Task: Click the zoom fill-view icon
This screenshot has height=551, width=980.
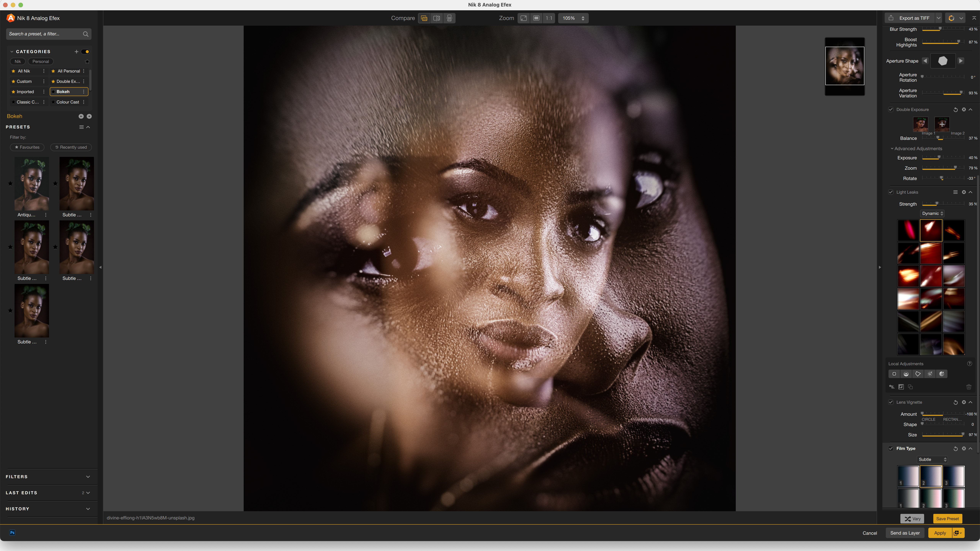Action: (x=536, y=18)
